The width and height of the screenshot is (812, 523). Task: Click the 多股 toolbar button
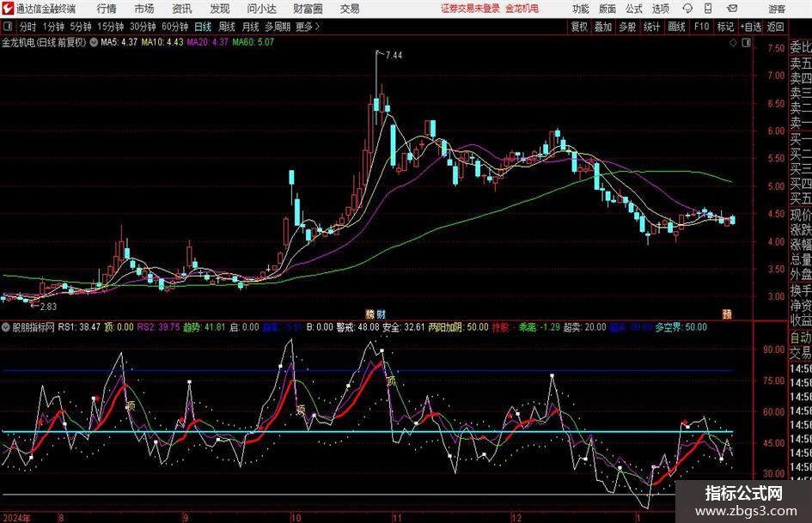tap(627, 27)
